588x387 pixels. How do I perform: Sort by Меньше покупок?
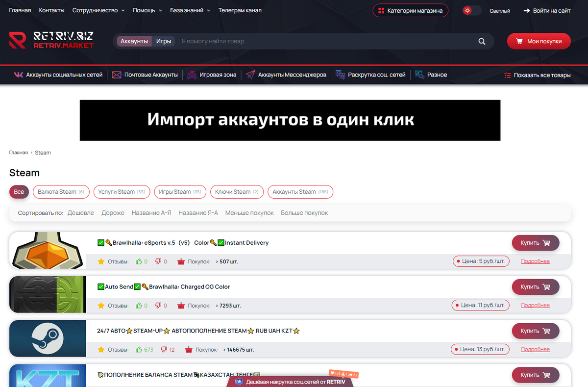[x=249, y=213]
